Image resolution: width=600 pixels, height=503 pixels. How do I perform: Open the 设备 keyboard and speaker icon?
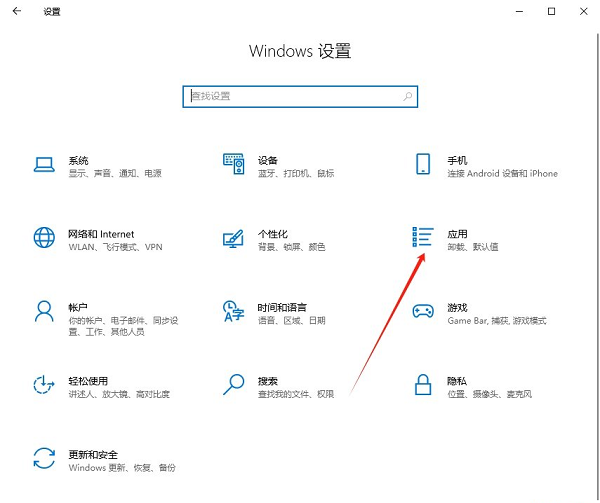(234, 164)
